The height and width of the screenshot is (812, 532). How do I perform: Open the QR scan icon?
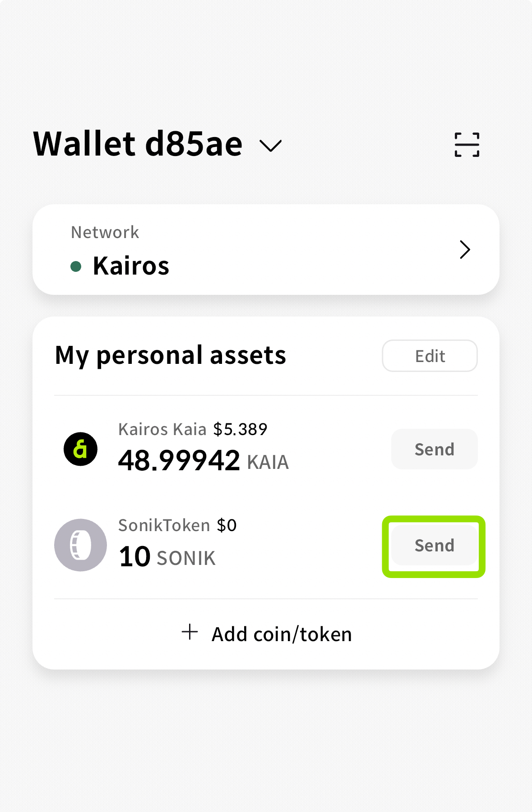[467, 145]
